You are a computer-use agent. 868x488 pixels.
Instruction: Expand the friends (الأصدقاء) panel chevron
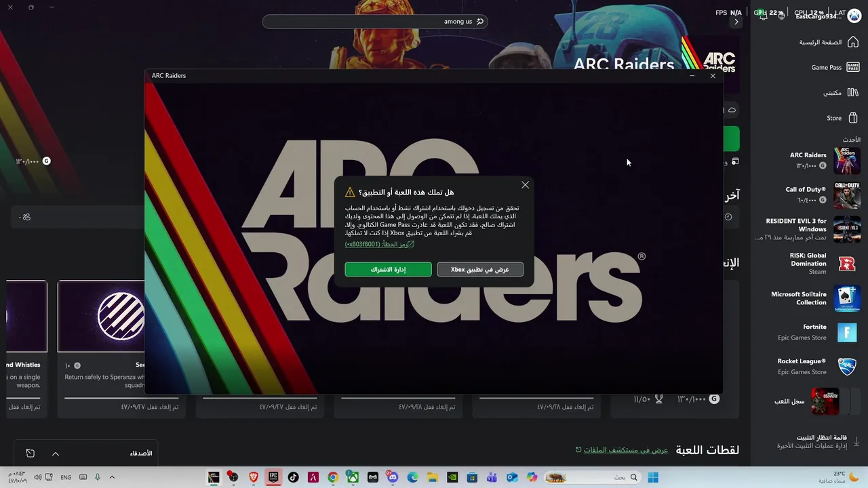(56, 453)
